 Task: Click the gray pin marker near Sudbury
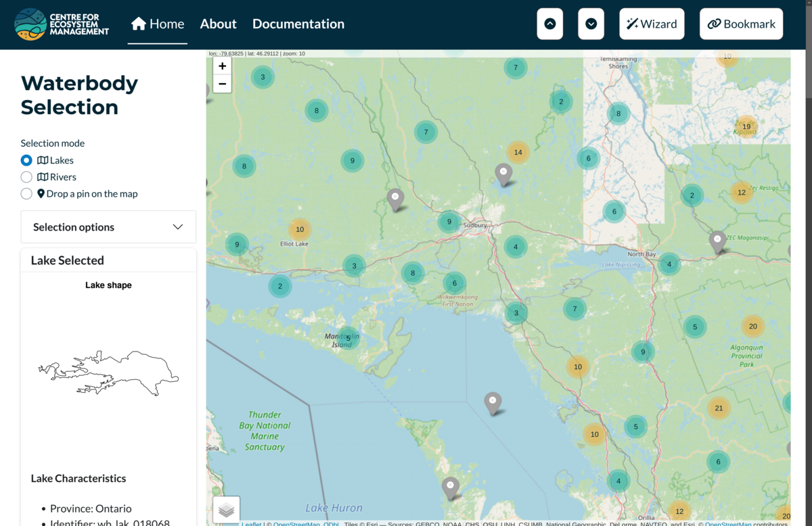(x=503, y=174)
